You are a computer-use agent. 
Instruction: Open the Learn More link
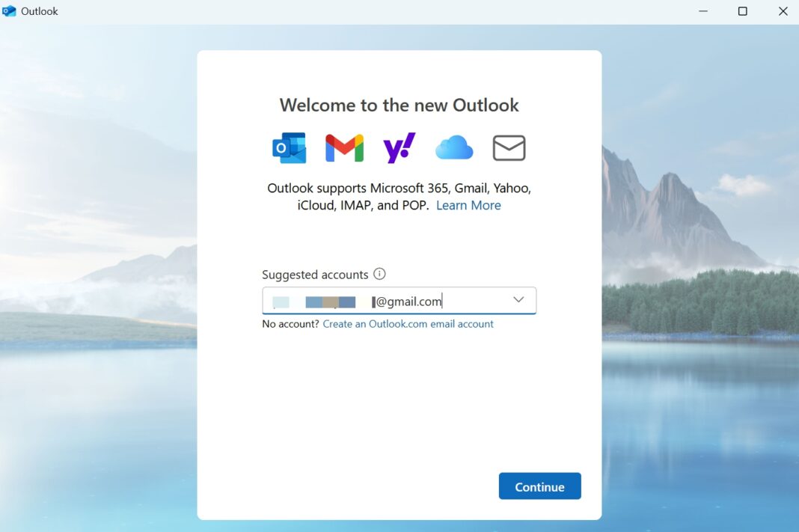(468, 205)
